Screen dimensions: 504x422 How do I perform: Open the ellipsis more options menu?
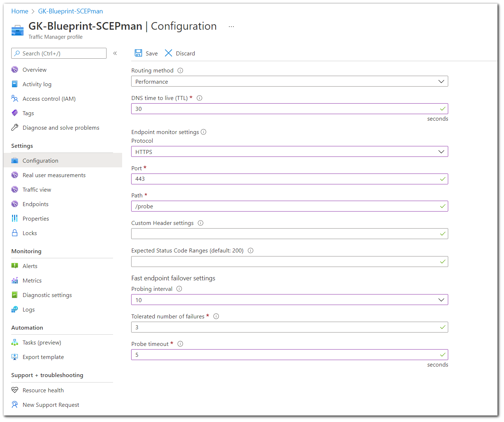click(231, 26)
